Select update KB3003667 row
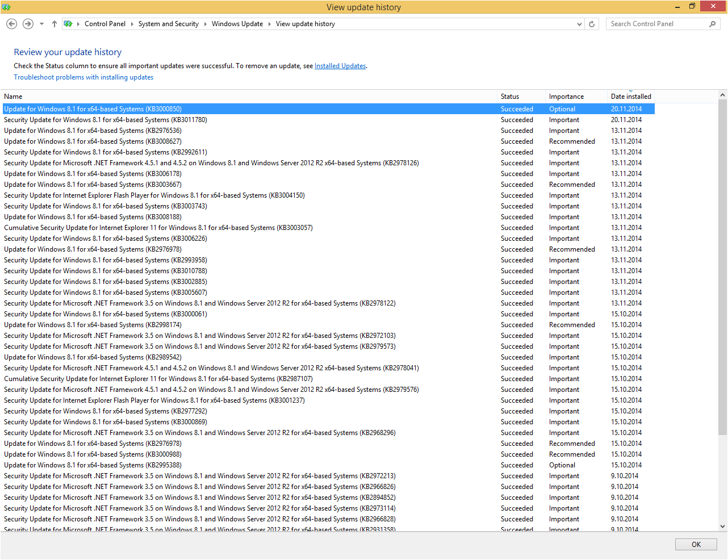Viewport: 728px width, 560px height. click(x=328, y=185)
